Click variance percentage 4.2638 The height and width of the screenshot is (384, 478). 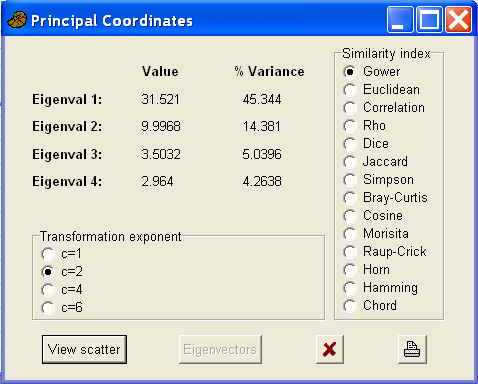[x=262, y=181]
